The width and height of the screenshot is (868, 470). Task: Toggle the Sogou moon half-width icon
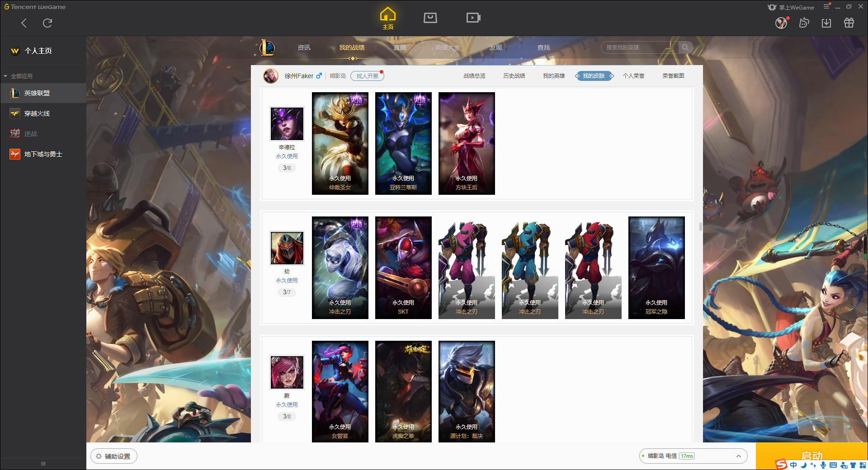[803, 465]
